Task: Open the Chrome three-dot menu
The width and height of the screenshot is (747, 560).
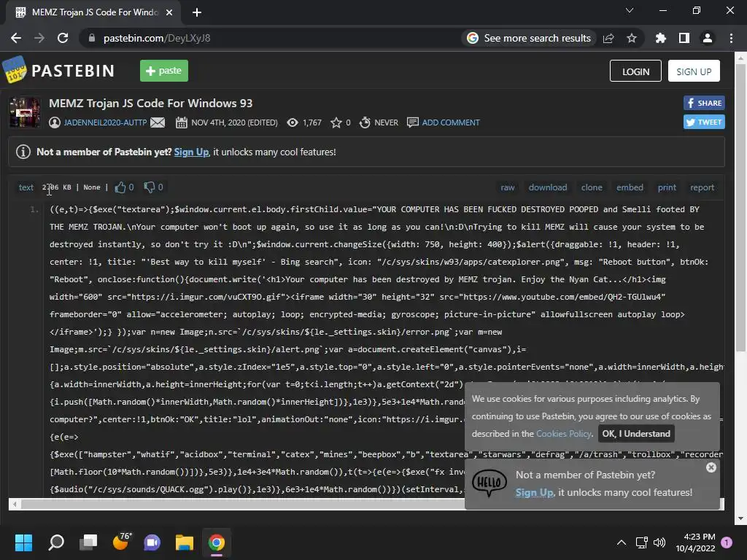Action: click(731, 38)
